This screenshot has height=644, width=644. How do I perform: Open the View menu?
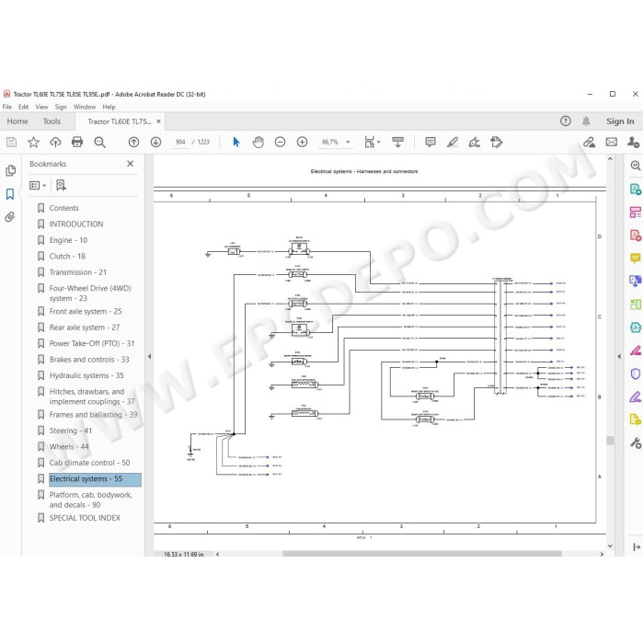click(41, 107)
